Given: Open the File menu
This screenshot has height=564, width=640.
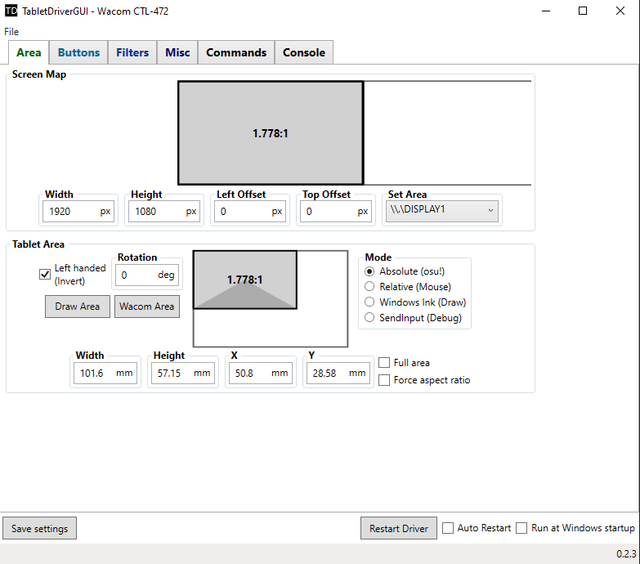Looking at the screenshot, I should [11, 32].
